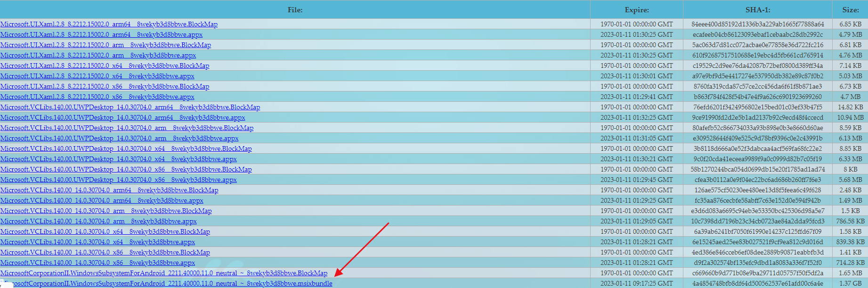Download Microsoft.UI.Xaml.2.8 arm appx file
The image size is (868, 288).
(x=98, y=55)
